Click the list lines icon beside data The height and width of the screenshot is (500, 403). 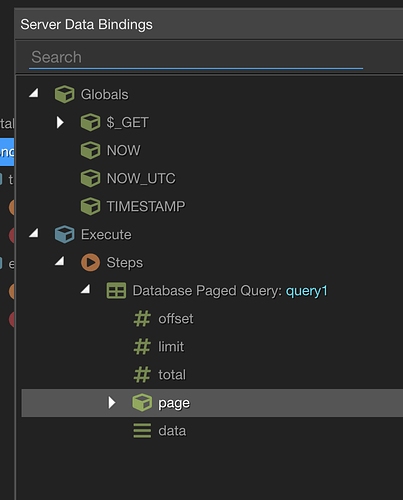click(142, 430)
